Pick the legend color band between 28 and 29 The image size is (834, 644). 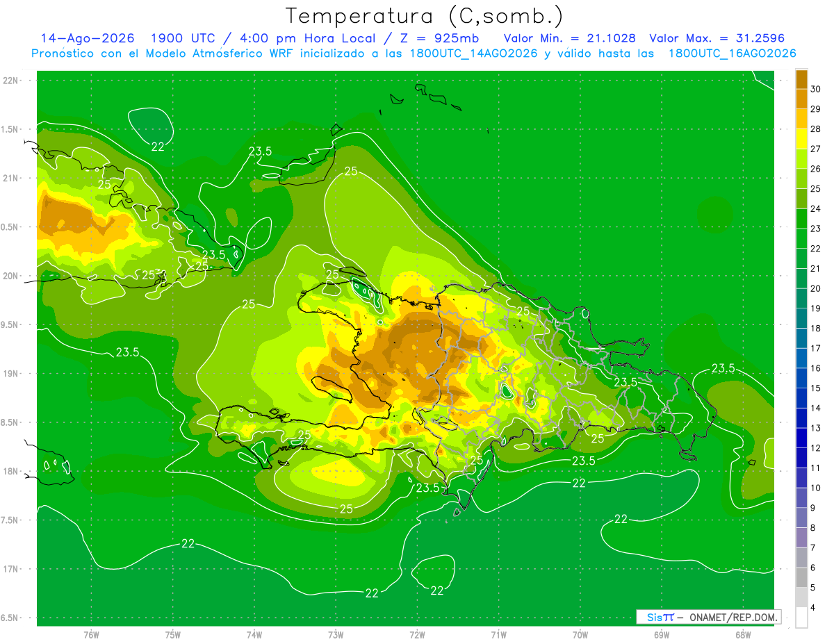pos(801,119)
